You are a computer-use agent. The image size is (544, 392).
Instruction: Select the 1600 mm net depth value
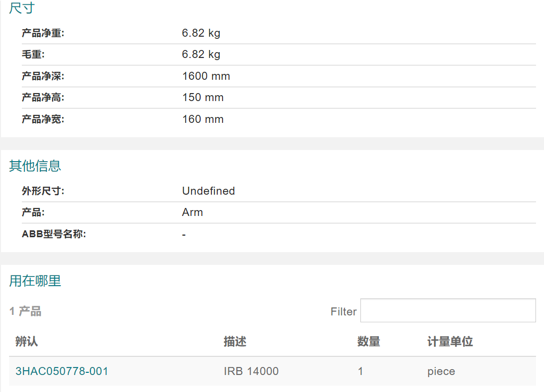(206, 76)
